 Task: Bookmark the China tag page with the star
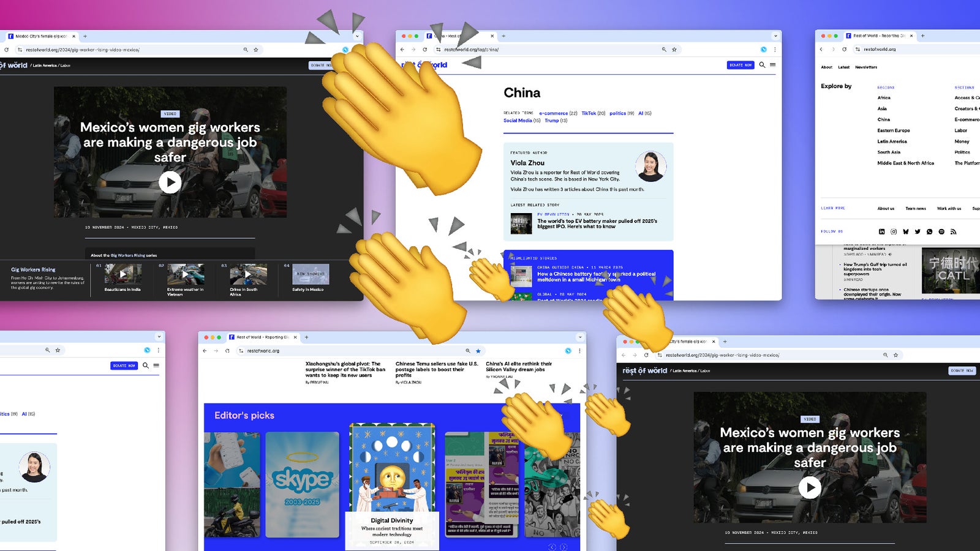[x=674, y=50]
